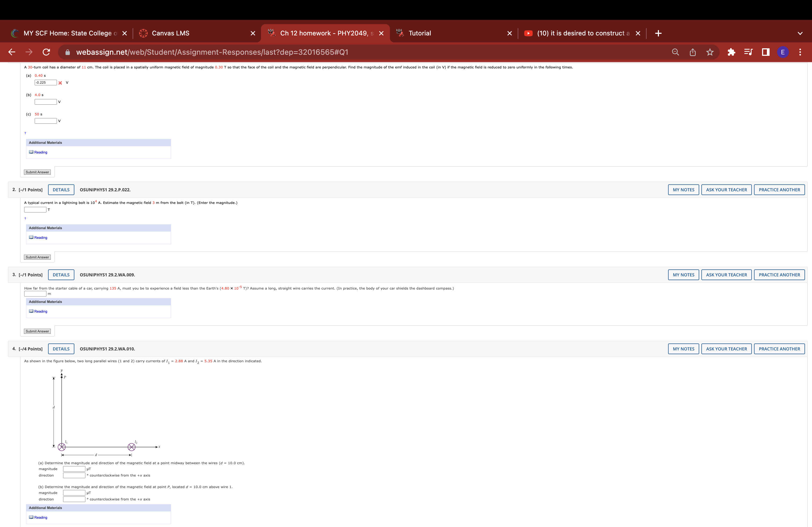812x527 pixels.
Task: Click Submit Answer for question 1
Action: [37, 172]
